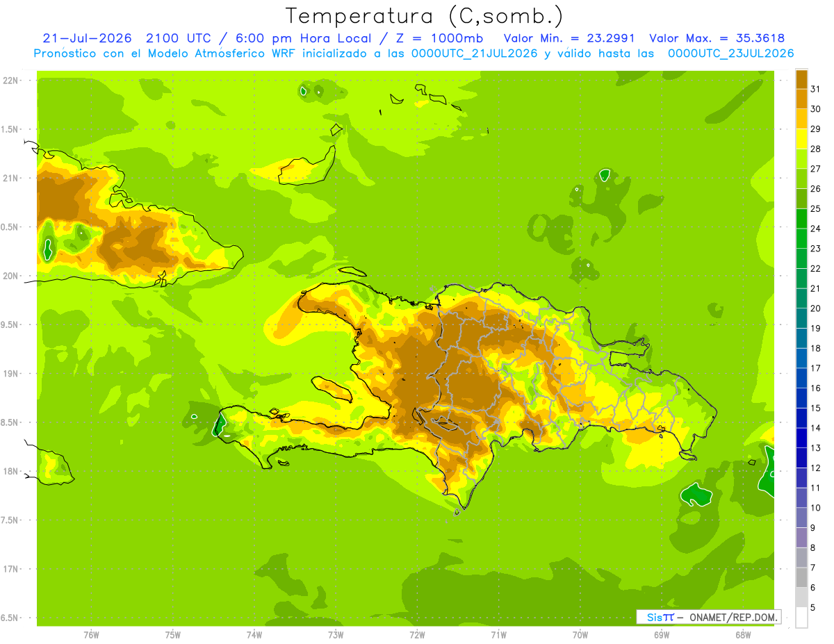This screenshot has height=644, width=834.
Task: Select the "Z = 1000mb" level text
Action: point(439,38)
